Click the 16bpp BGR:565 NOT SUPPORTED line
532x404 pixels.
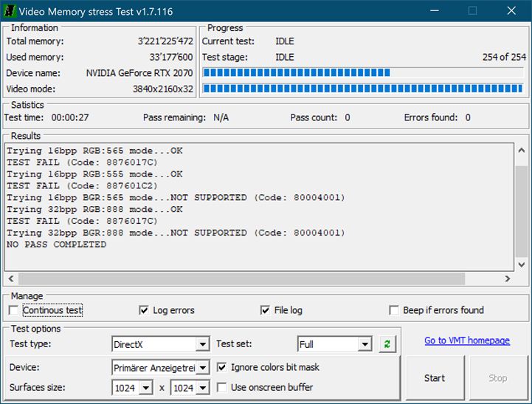(x=176, y=198)
